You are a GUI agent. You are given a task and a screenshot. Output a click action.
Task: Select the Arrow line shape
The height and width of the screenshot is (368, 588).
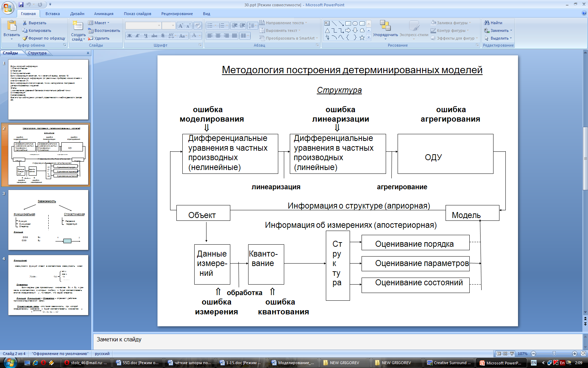341,23
